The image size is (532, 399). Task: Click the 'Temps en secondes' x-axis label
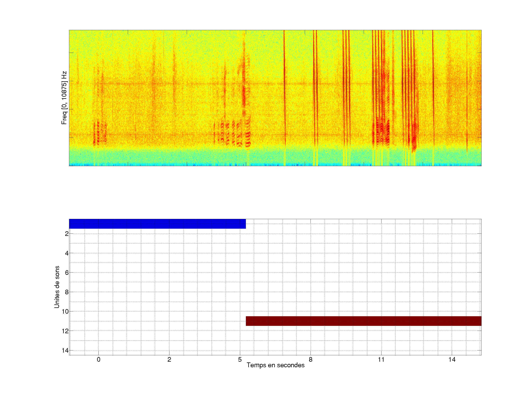pyautogui.click(x=275, y=365)
